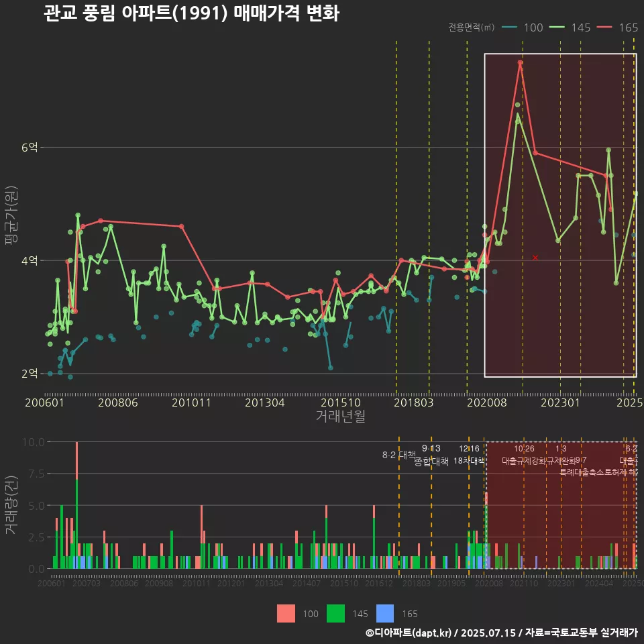
Task: Click the '100' label in the bottom legend
Action: (311, 614)
